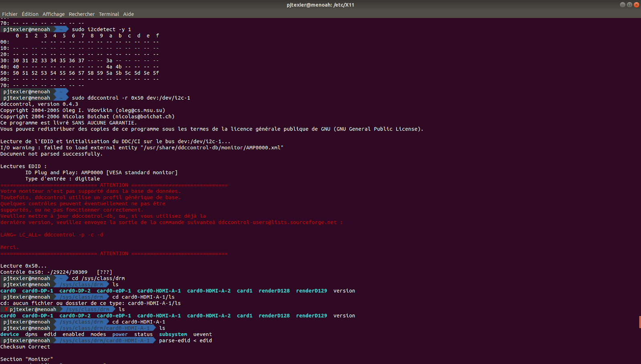Click 'modes' in directory listing

coord(98,334)
